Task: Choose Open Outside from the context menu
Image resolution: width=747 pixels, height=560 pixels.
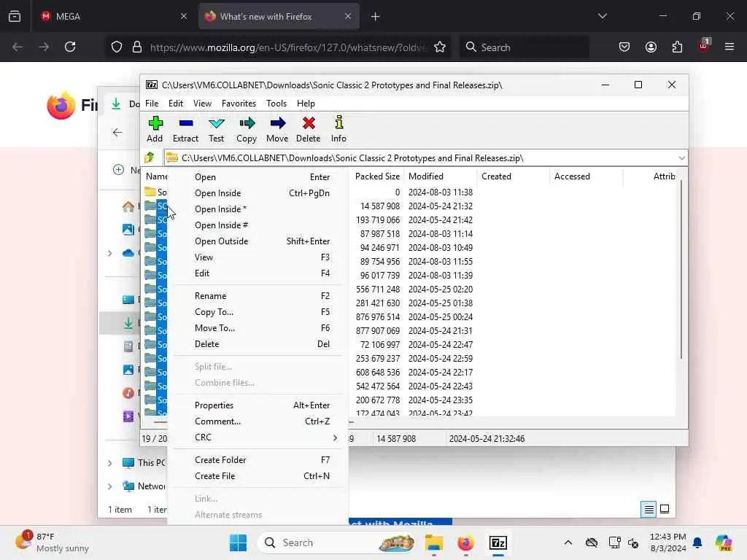Action: (258, 241)
